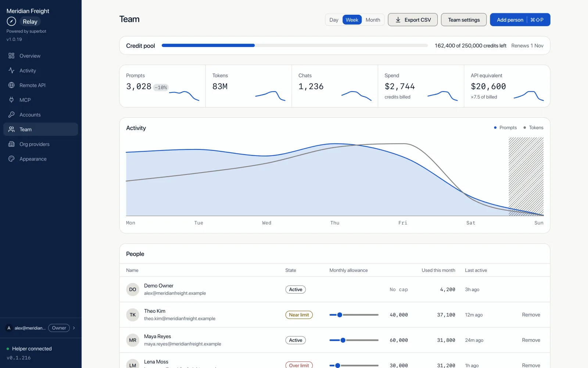Click the Accounts key icon
The image size is (588, 368).
(x=11, y=114)
